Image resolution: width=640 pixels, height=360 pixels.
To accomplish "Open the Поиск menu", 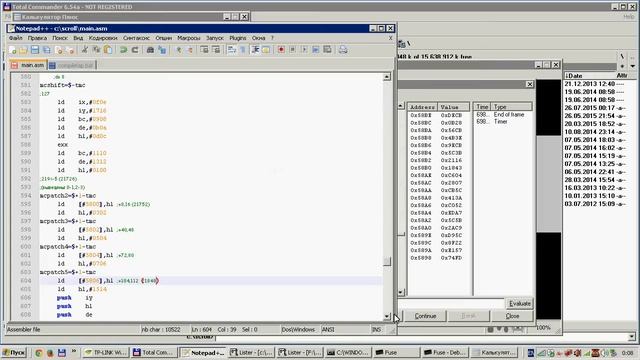I will [x=60, y=38].
